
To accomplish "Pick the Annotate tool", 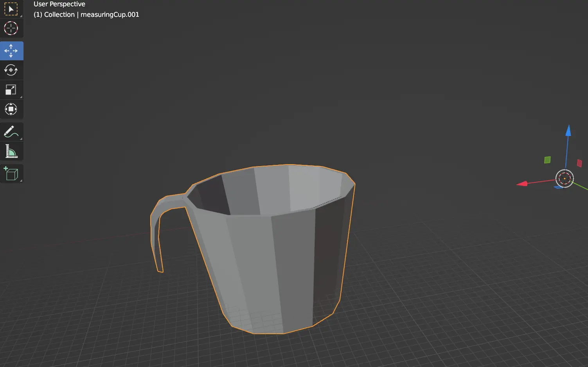I will coord(11,132).
